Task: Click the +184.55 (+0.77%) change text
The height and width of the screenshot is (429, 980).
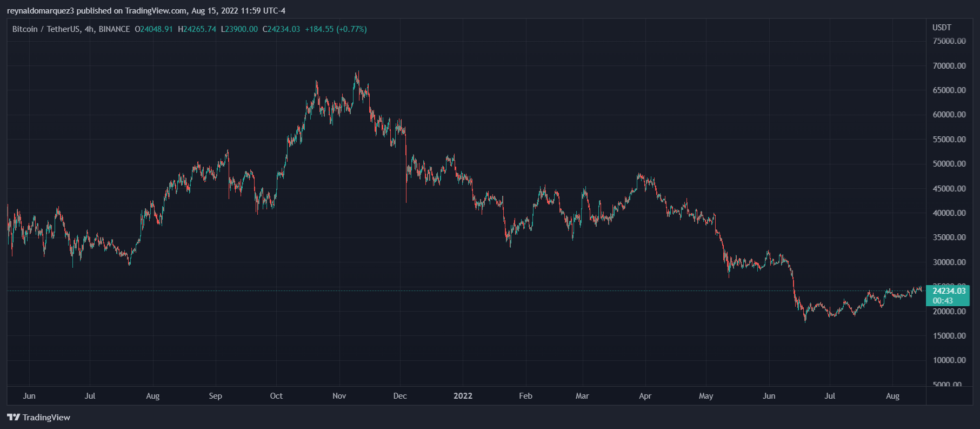Action: 336,29
